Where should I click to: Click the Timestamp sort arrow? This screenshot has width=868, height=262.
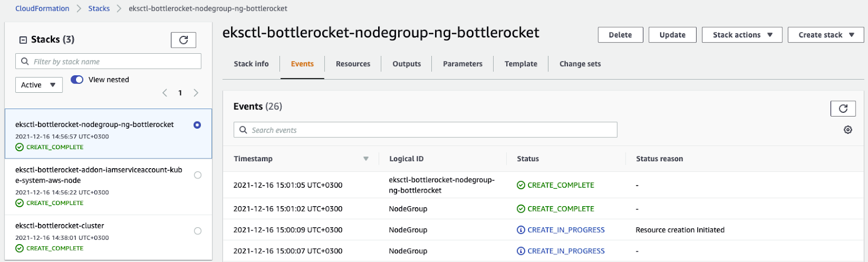pos(366,159)
